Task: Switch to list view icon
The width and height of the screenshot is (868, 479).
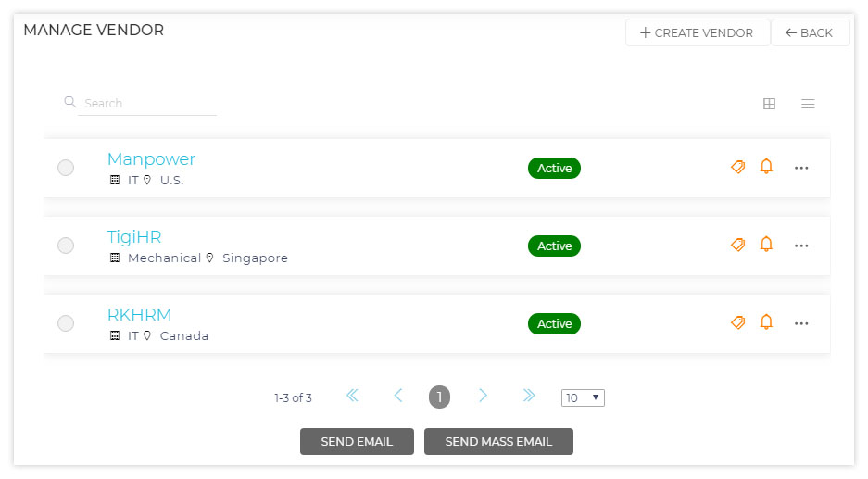Action: (808, 104)
